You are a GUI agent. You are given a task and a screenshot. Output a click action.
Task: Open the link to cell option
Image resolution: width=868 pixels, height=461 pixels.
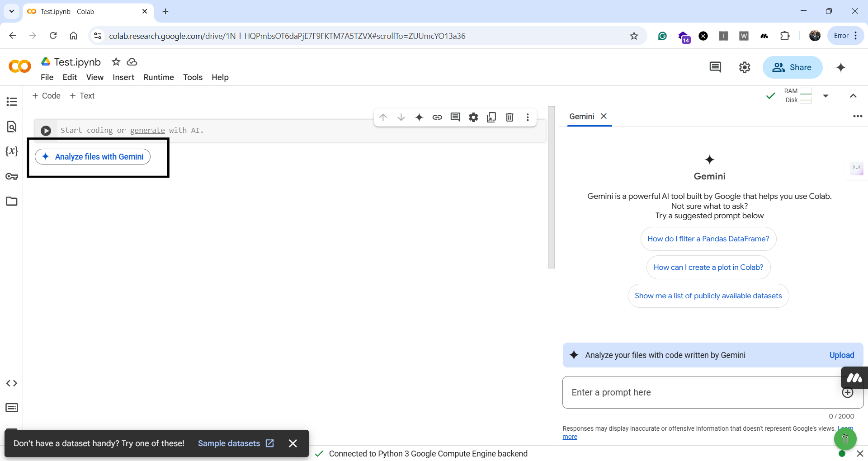(x=437, y=117)
